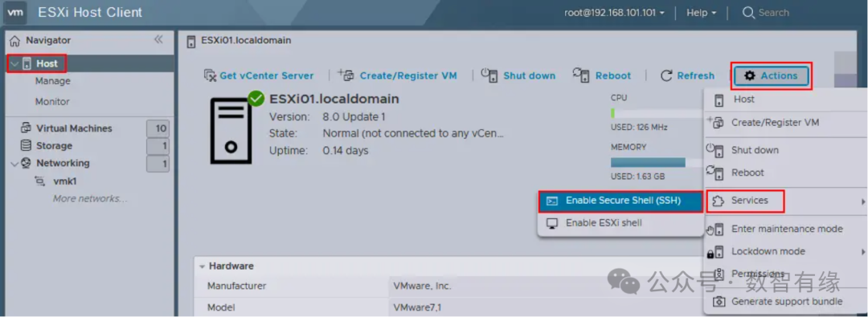The height and width of the screenshot is (317, 868).
Task: Click the Reboot toolbar icon
Action: (581, 75)
